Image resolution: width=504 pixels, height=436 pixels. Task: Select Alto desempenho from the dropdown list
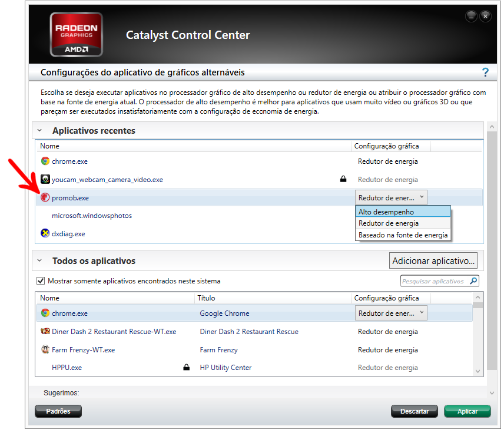[x=403, y=212]
